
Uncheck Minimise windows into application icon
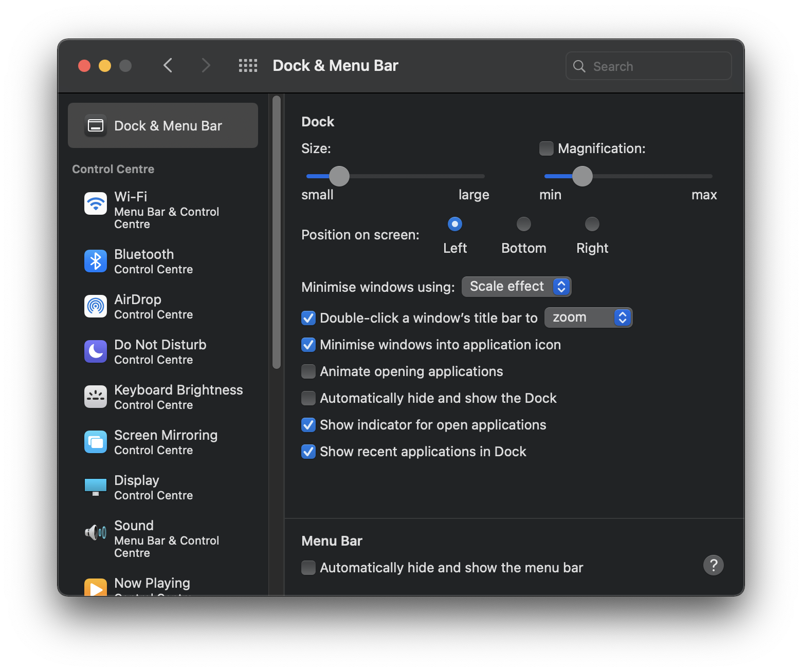(308, 345)
